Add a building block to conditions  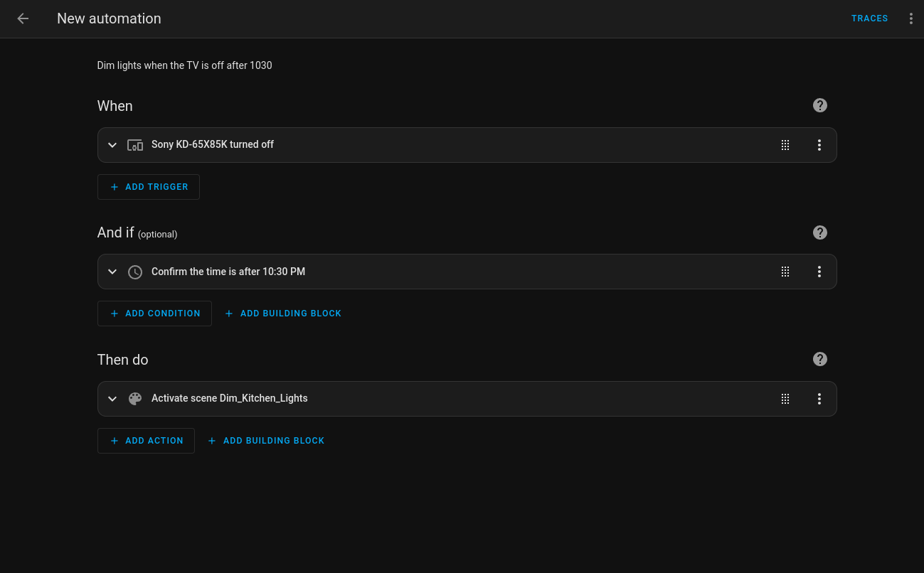(283, 314)
